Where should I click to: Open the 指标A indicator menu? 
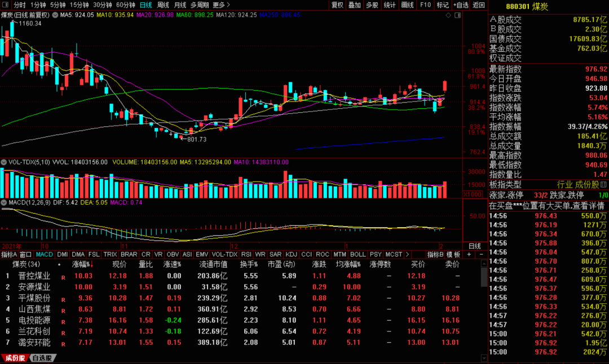[9, 255]
